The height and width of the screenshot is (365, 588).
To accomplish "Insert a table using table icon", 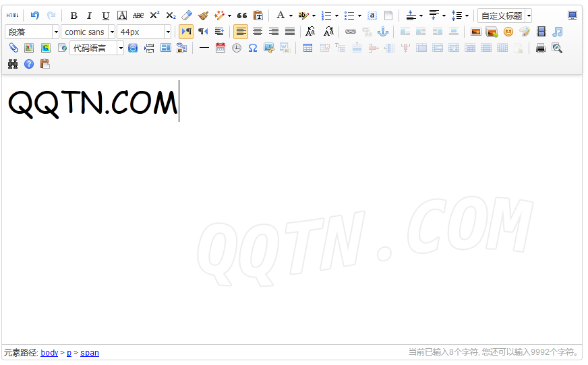I will 307,48.
